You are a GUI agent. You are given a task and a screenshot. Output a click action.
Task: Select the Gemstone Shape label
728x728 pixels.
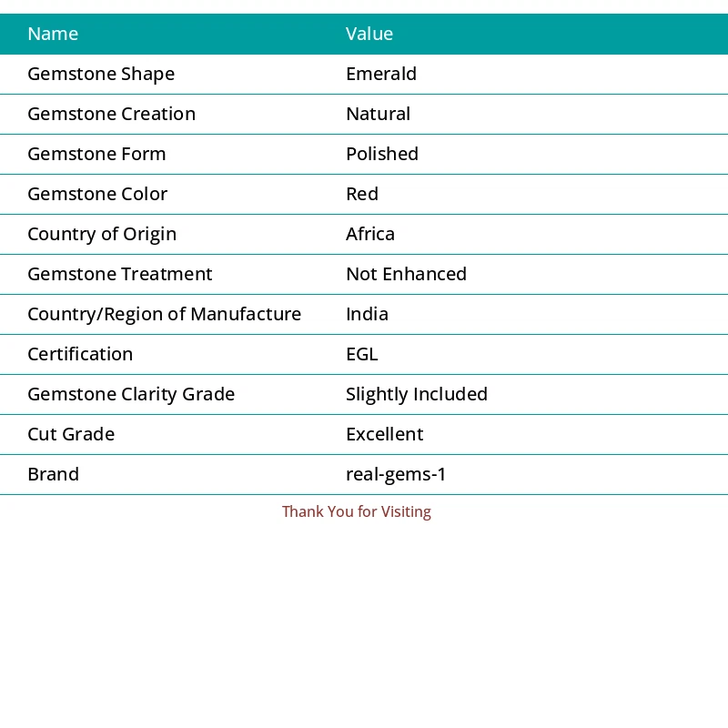pyautogui.click(x=101, y=74)
